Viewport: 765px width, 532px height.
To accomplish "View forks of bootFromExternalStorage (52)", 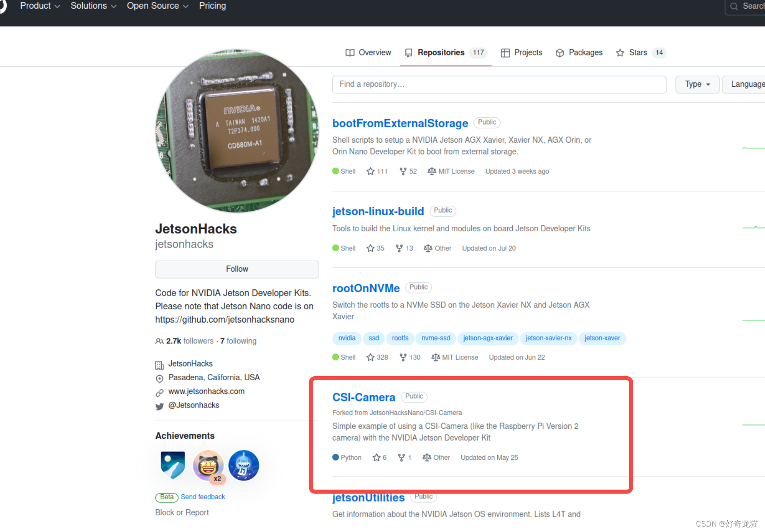I will tap(408, 171).
